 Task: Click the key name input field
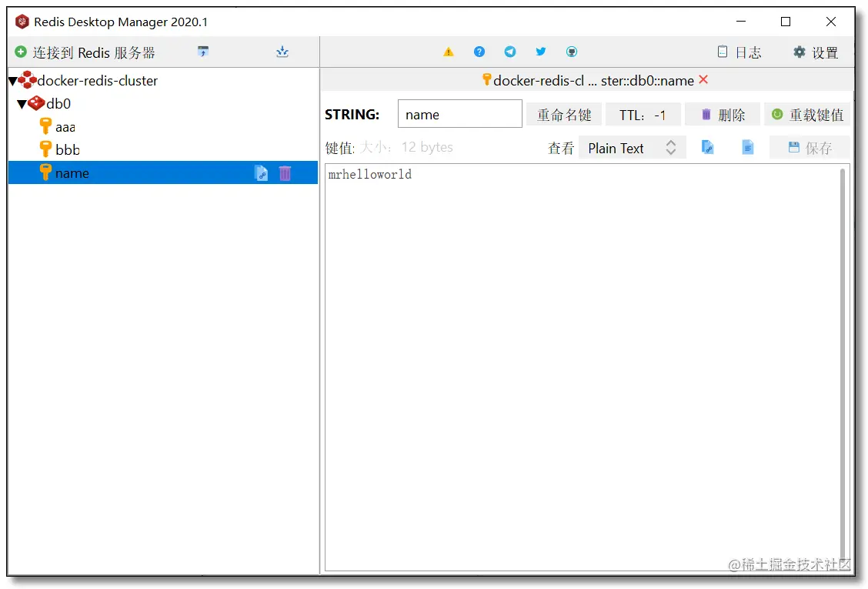(x=460, y=114)
